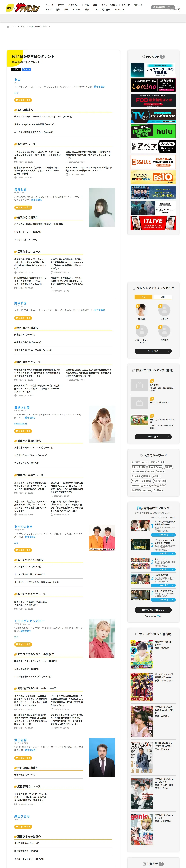Image resolution: width=186 pixels, height=868 pixels.
Task: Click the FOD 最新情報まとめ banner
Action: tap(153, 100)
